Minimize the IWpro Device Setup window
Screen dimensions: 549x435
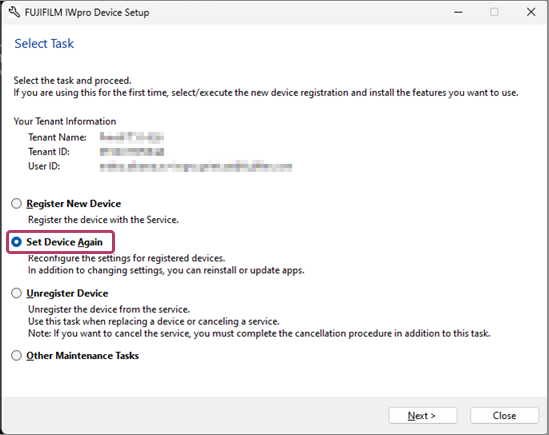point(458,12)
